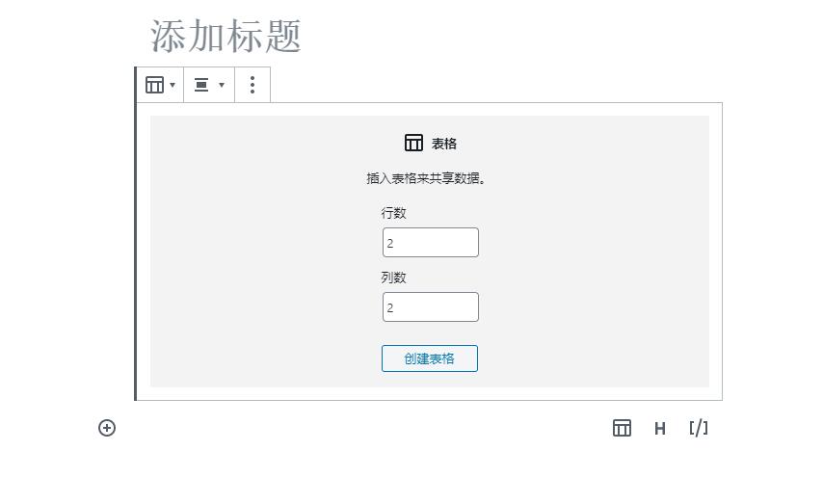Click the 行数 label

point(393,213)
